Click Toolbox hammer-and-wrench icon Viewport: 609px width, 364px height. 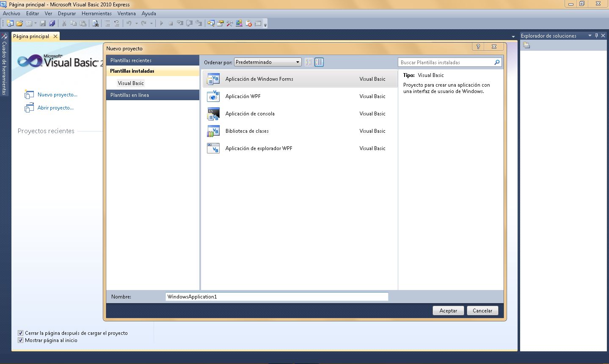[x=229, y=24]
